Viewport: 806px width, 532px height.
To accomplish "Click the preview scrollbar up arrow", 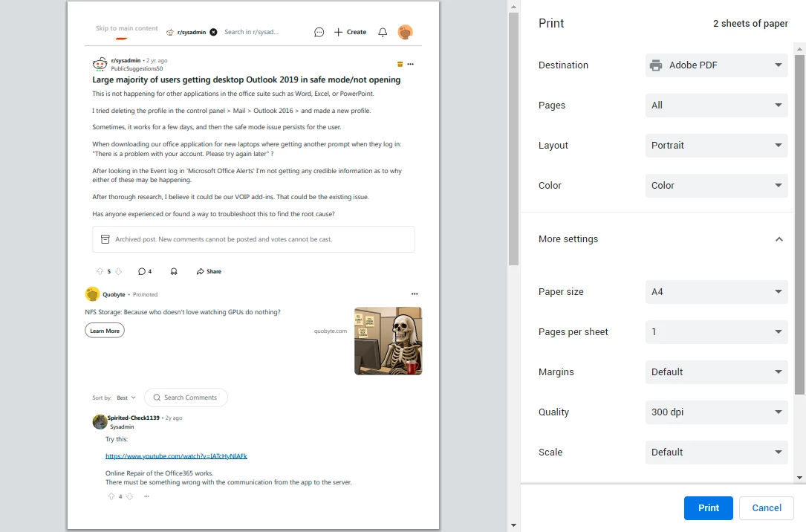I will coord(513,7).
